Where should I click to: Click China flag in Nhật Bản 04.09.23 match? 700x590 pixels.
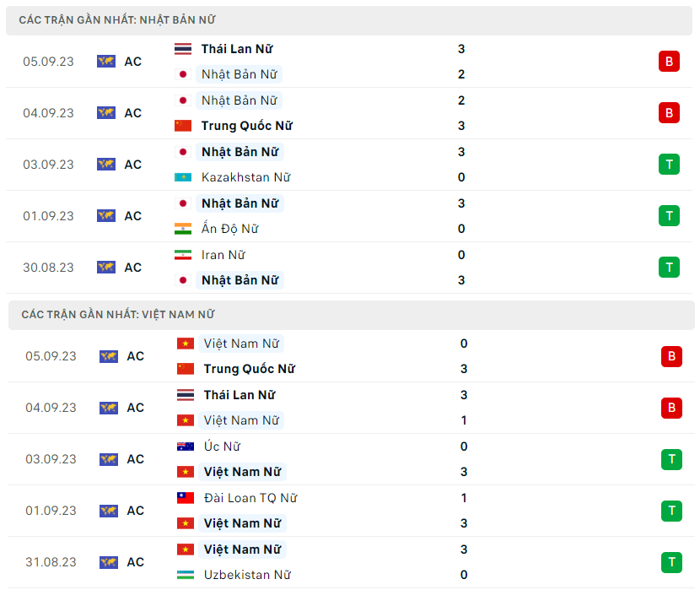[183, 126]
